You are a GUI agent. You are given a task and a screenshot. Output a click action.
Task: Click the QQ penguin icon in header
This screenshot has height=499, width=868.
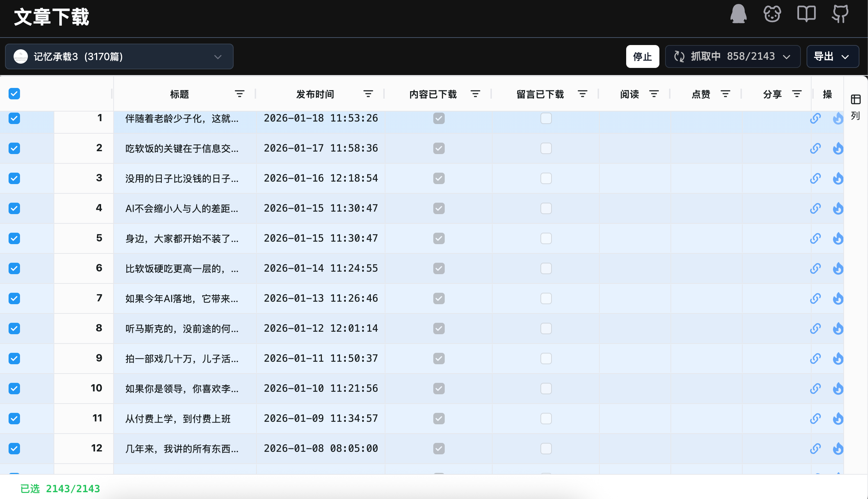click(x=738, y=14)
